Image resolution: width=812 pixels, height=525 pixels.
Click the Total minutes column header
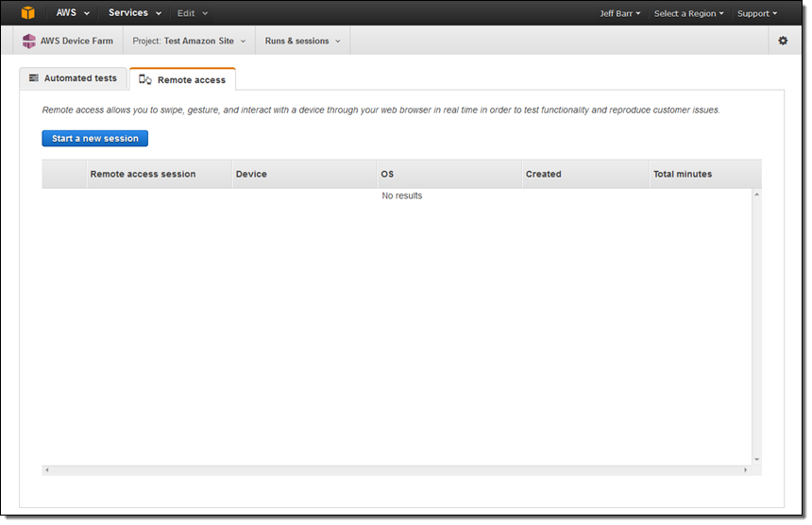point(682,175)
